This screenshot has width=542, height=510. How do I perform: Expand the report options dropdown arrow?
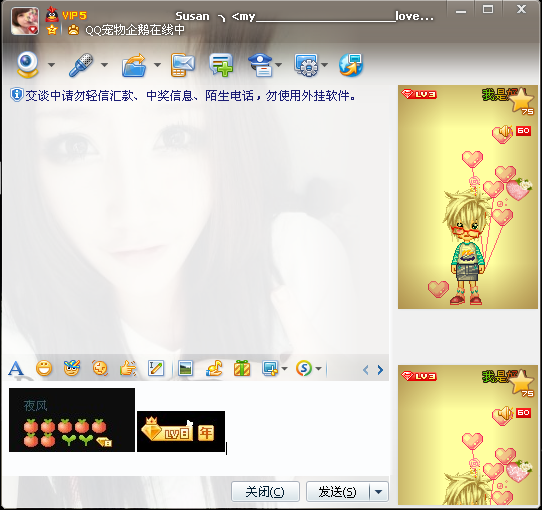278,65
